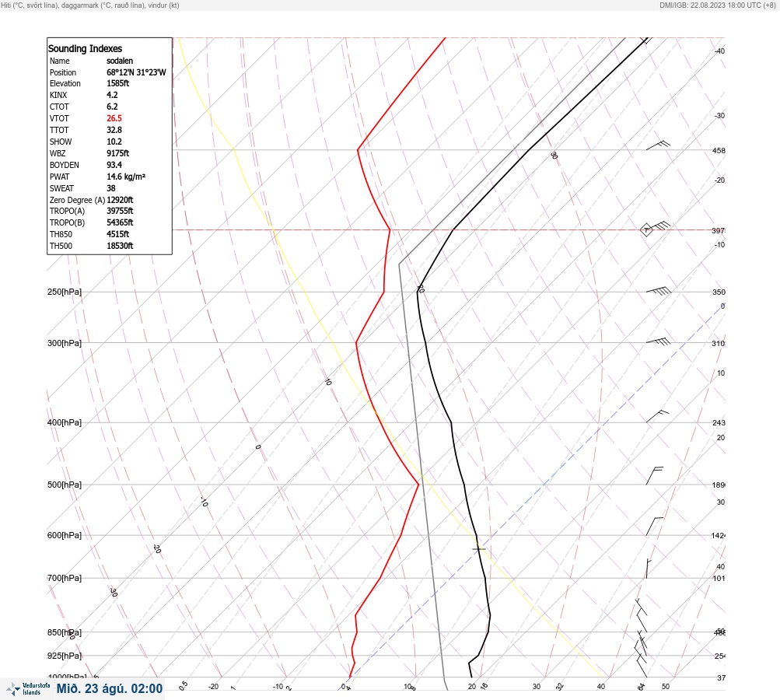Viewport: 780px width, 700px height.
Task: Click the PWAT value 14.6 kg/m²
Action: (126, 177)
